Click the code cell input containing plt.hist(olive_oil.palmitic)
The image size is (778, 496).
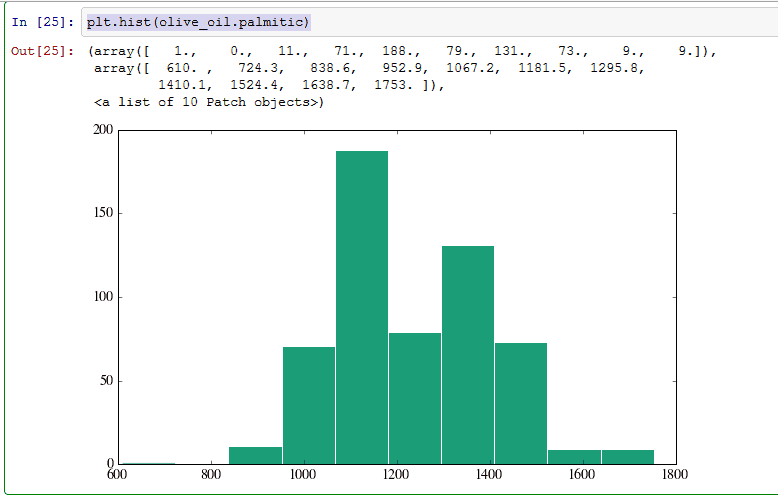(430, 22)
